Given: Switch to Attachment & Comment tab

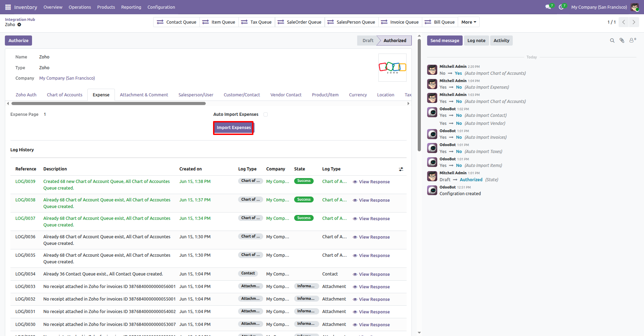Looking at the screenshot, I should (x=144, y=95).
